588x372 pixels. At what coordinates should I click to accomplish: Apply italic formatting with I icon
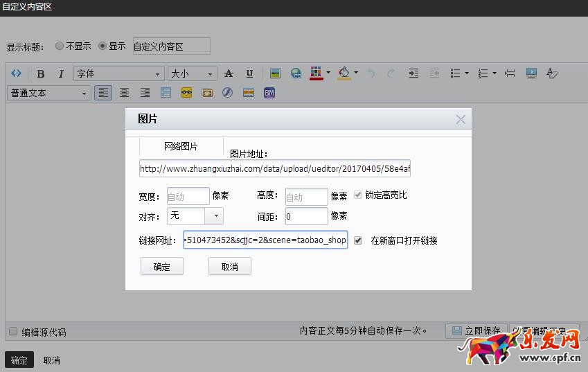[61, 73]
